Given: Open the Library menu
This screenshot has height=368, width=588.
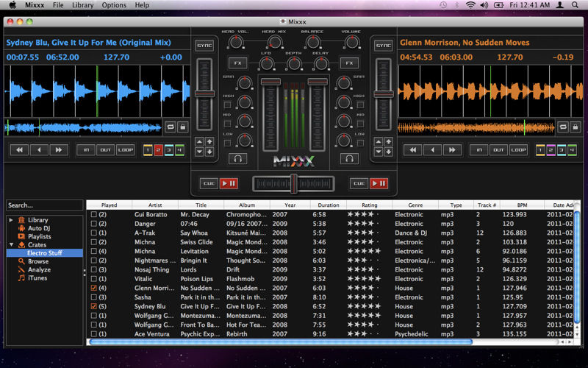Looking at the screenshot, I should [x=83, y=5].
